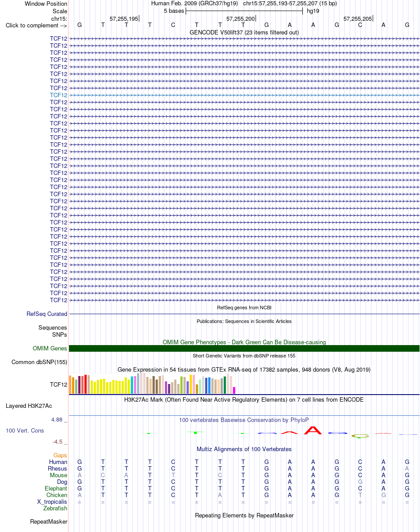Click the -4.5 PhyloP lower scale value
This screenshot has width=420, height=532.
coord(58,441)
